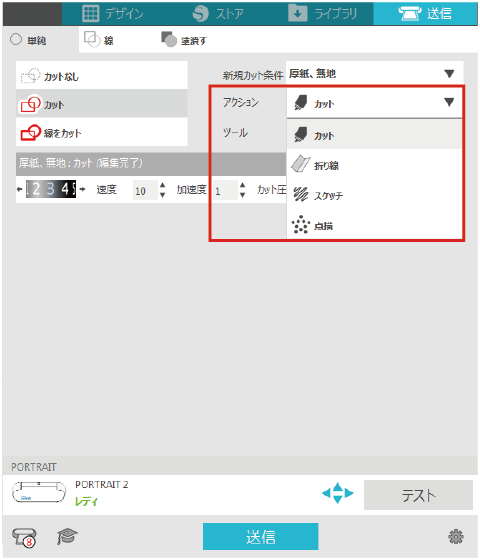The width and height of the screenshot is (480, 560).
Task: Choose 折り線 (Score) from the action list
Action: (374, 165)
